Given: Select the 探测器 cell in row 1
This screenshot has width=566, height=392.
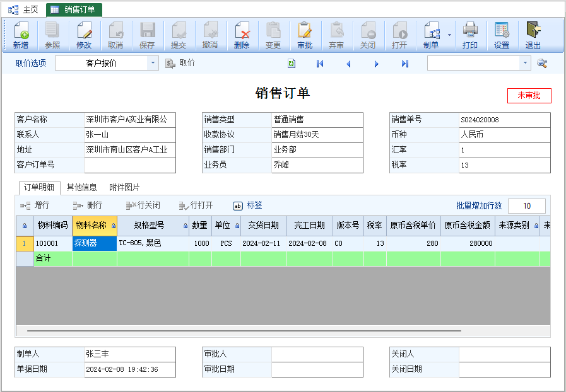Looking at the screenshot, I should click(95, 243).
